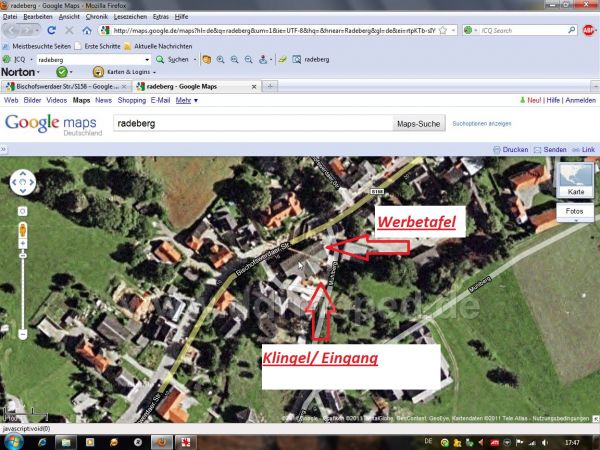Click the Suchoptionen anzeigen link

pos(482,124)
